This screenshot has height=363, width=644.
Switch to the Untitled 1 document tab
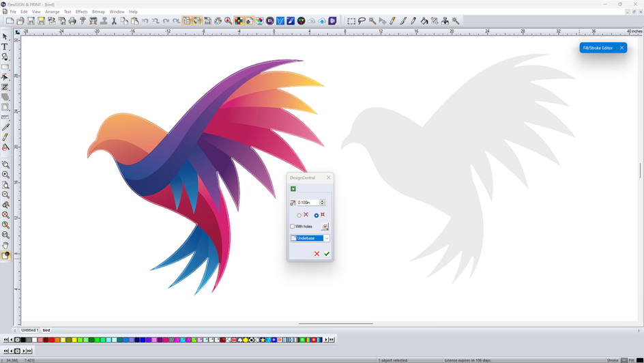click(x=29, y=330)
